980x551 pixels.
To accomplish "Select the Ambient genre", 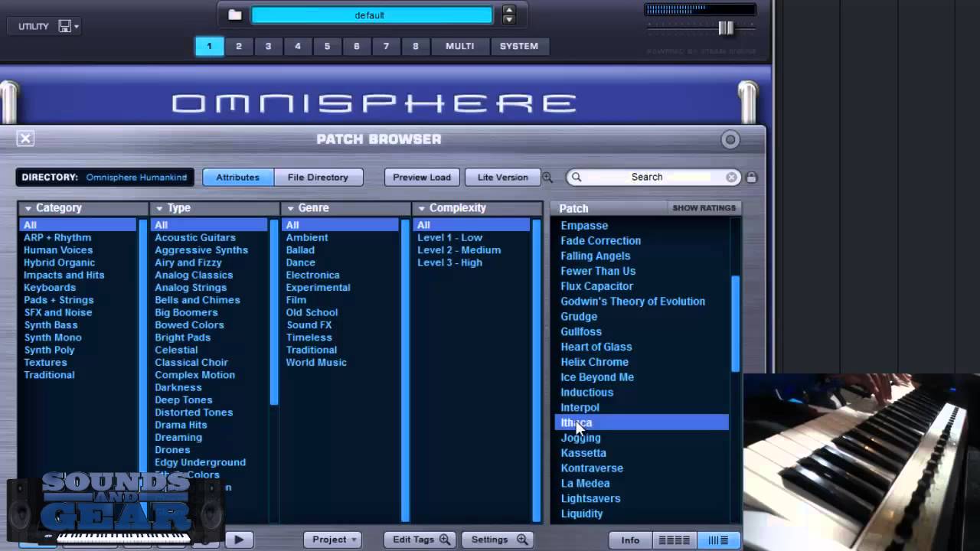I will (x=307, y=237).
